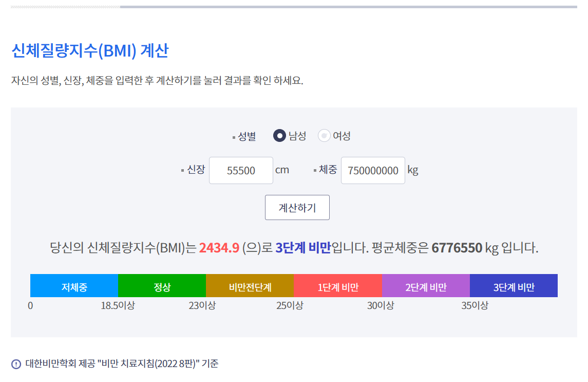Click the 신체질량지수(BMI) 계산 heading
The image size is (588, 382).
click(90, 51)
